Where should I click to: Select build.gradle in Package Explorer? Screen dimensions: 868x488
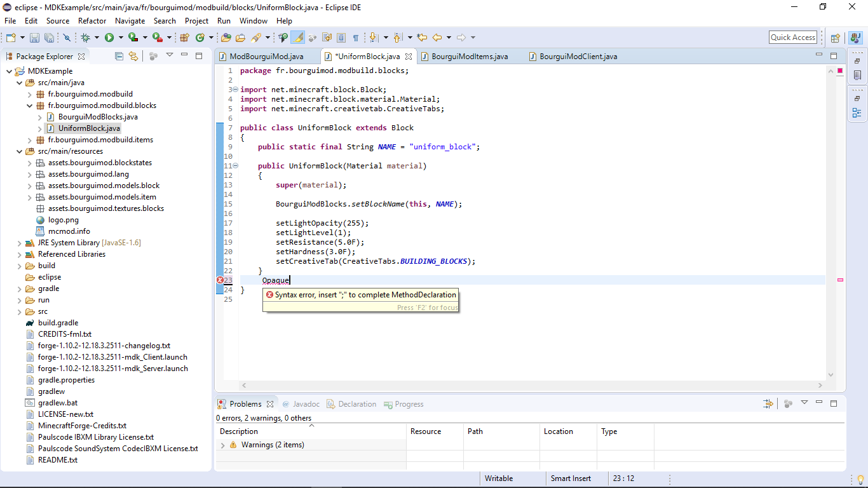[x=58, y=323]
